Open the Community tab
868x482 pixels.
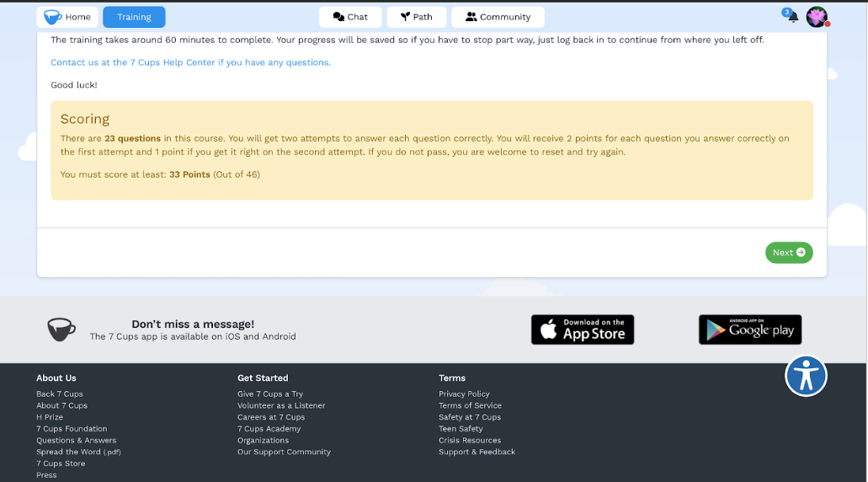[x=498, y=17]
